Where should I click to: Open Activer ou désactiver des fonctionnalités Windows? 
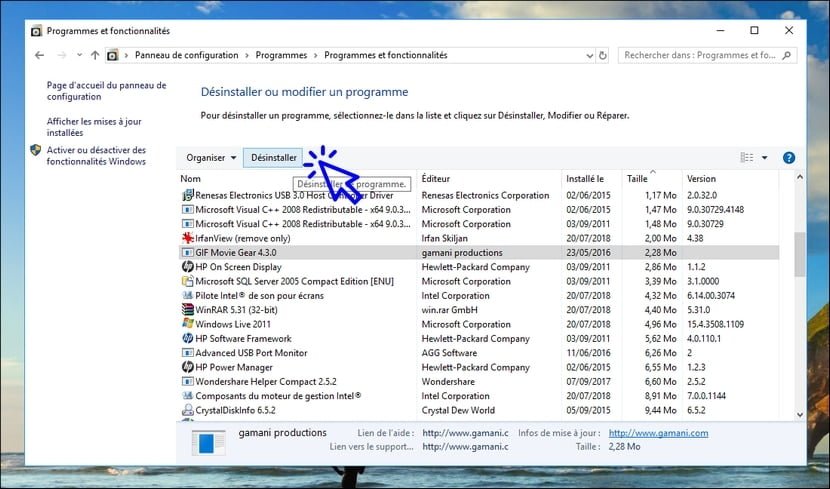pos(96,156)
